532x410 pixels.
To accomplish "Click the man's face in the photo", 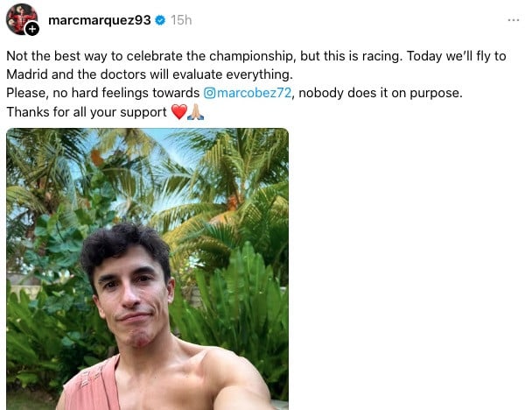I will pos(134,298).
